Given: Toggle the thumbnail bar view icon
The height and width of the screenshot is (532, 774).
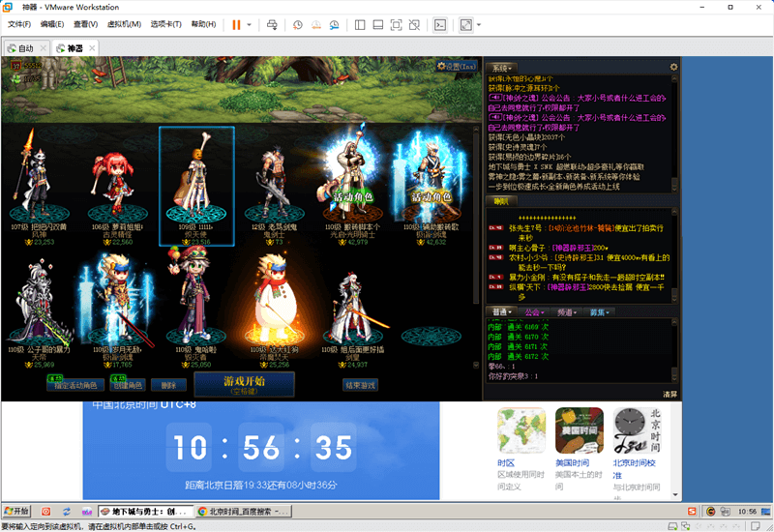Looking at the screenshot, I should 378,25.
